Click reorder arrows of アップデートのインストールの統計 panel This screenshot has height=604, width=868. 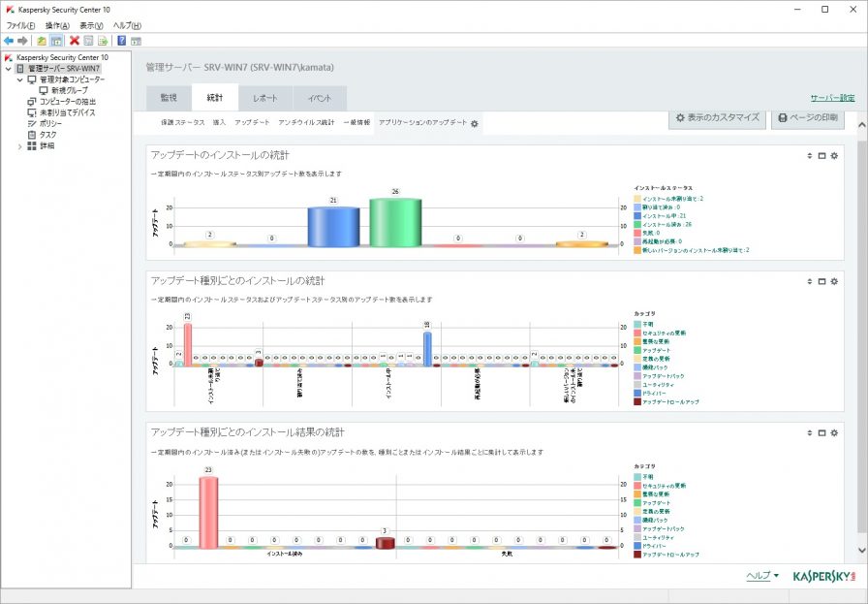tap(810, 156)
